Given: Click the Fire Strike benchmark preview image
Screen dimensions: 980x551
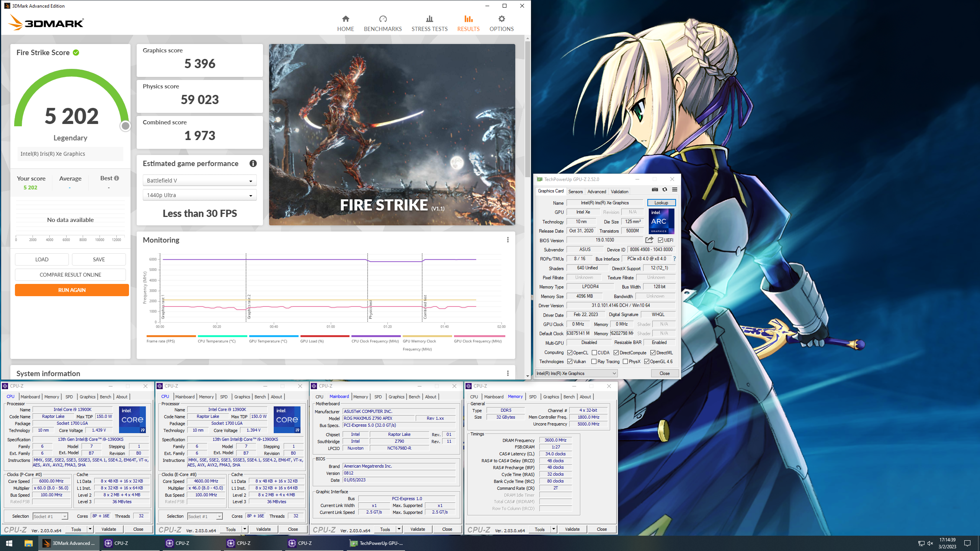Looking at the screenshot, I should point(392,134).
